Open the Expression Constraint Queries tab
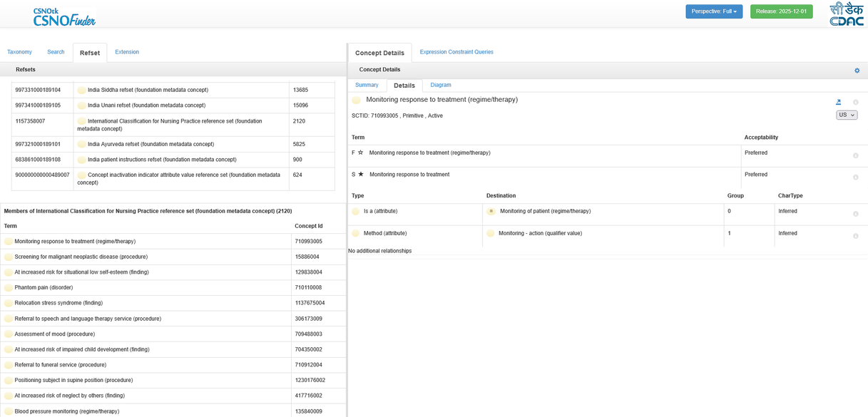Screen dimensions: 868x417 click(x=456, y=52)
